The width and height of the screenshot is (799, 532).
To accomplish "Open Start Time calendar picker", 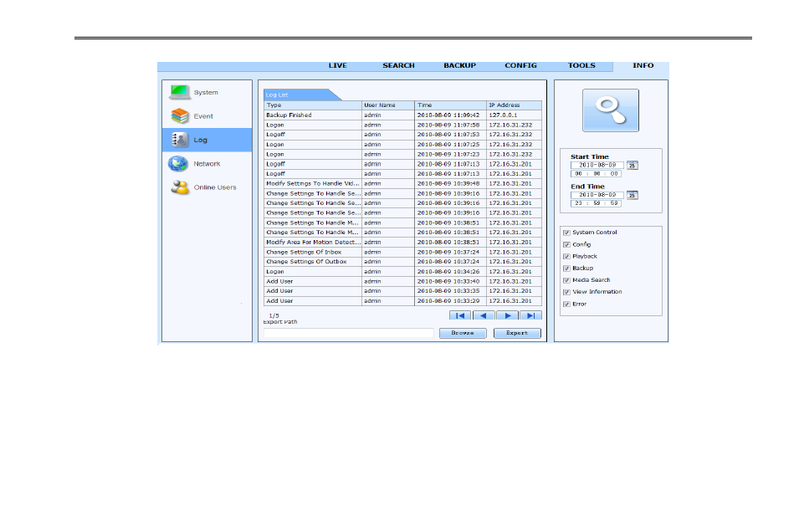I will tap(632, 165).
